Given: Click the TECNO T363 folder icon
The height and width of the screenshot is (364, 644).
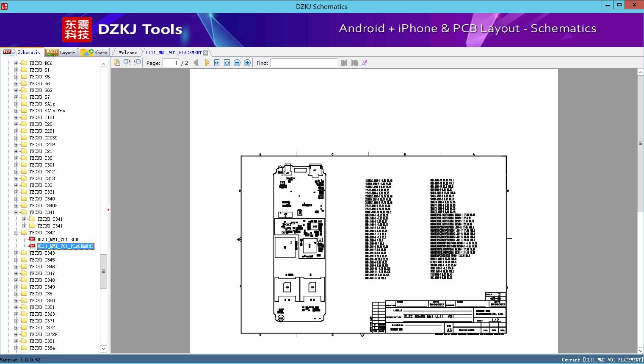Looking at the screenshot, I should point(24,314).
